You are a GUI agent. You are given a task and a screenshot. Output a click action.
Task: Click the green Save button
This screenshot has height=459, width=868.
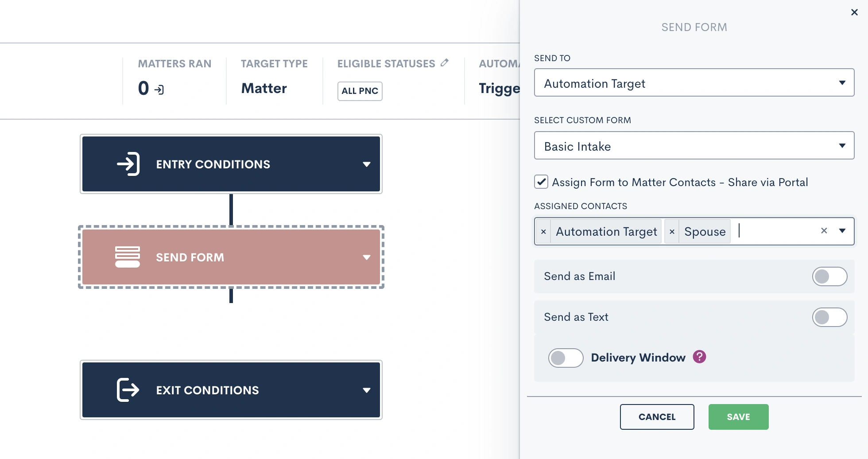738,417
